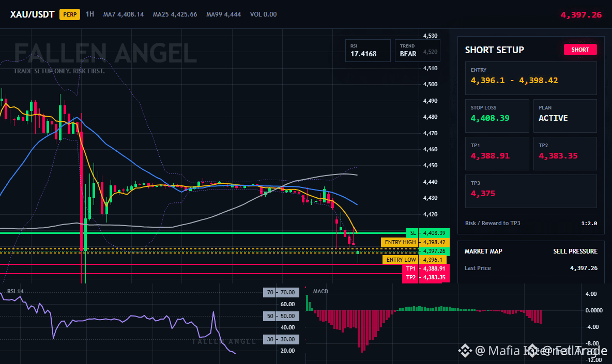612x364 pixels.
Task: Click the ENTRY LOW price tag
Action: tap(415, 260)
